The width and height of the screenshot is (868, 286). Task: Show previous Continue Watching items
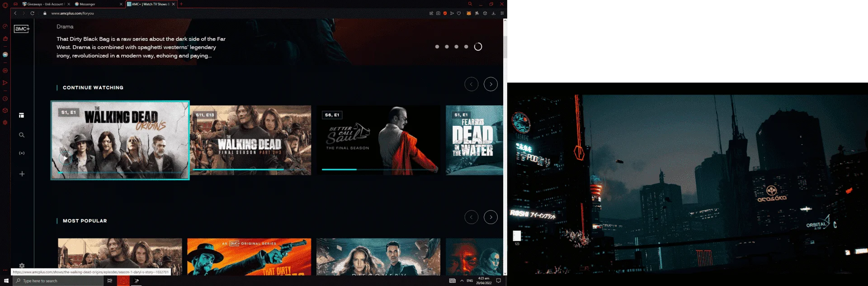coord(472,84)
